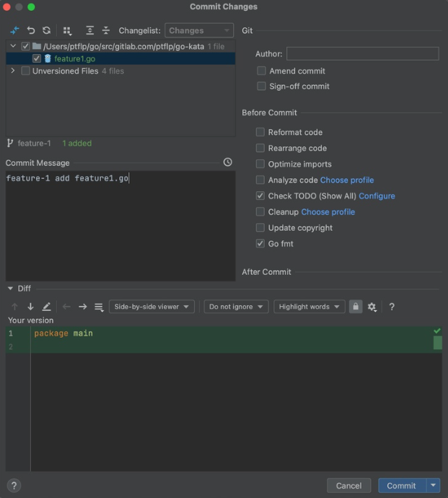Open diff settings gear icon
The image size is (448, 498).
(372, 307)
